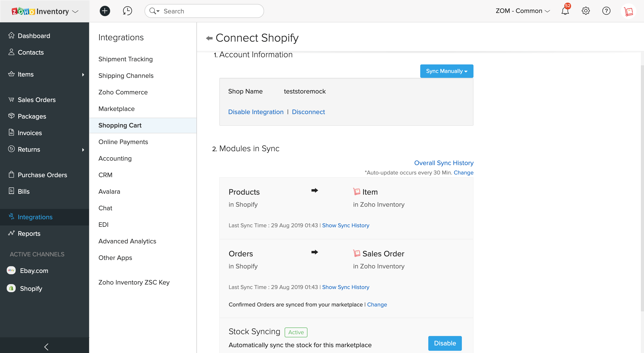The image size is (644, 353).
Task: Open Chat integration
Action: tap(105, 208)
